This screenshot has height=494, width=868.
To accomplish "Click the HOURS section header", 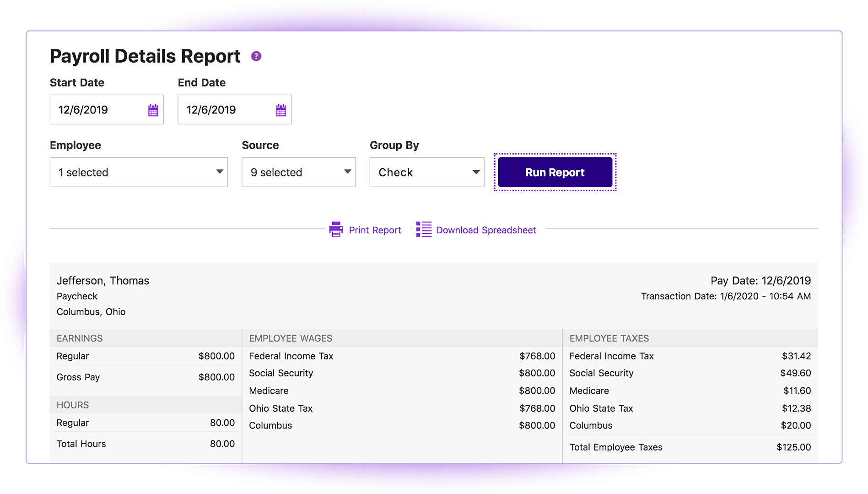I will [73, 405].
